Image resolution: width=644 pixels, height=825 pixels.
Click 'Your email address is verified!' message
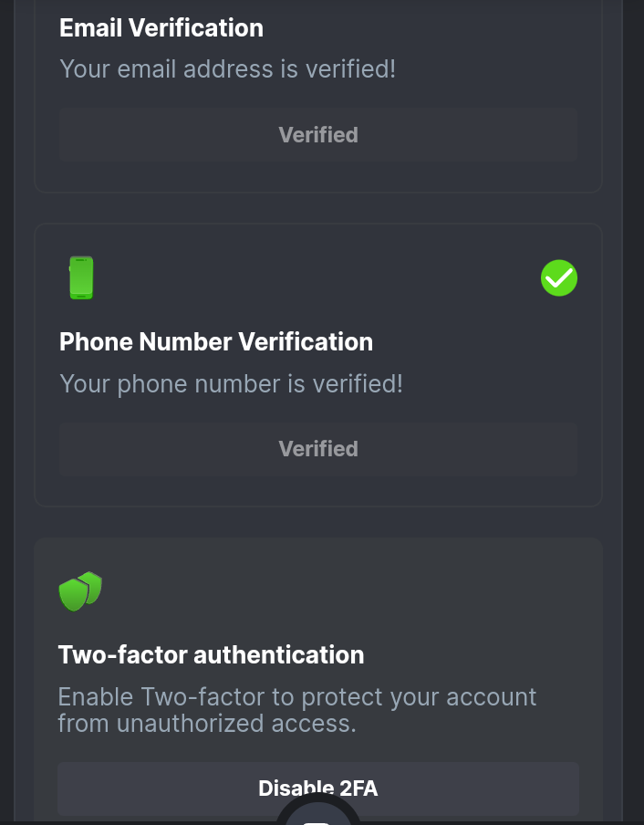[227, 68]
